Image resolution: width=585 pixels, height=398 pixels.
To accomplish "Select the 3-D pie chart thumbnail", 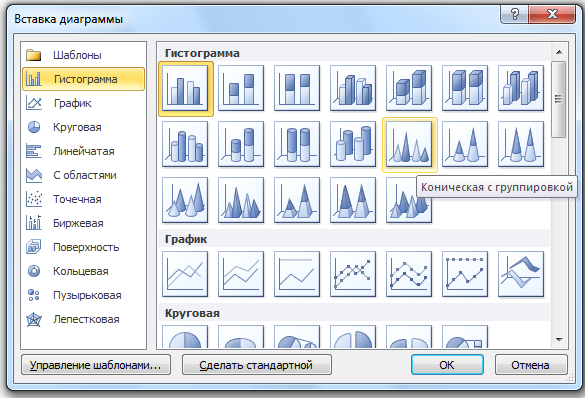I will (241, 337).
